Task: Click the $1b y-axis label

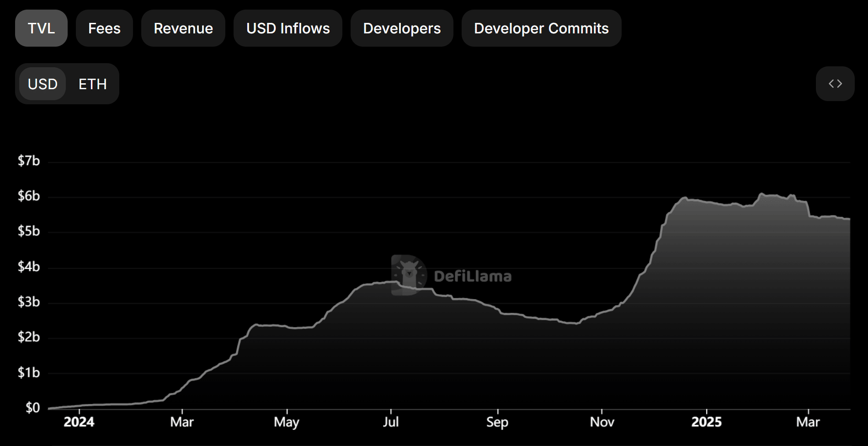Action: click(x=29, y=373)
